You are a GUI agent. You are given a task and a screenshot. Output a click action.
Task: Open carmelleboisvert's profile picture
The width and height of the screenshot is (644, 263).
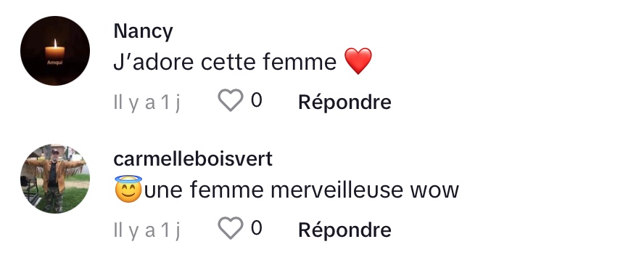(x=55, y=179)
